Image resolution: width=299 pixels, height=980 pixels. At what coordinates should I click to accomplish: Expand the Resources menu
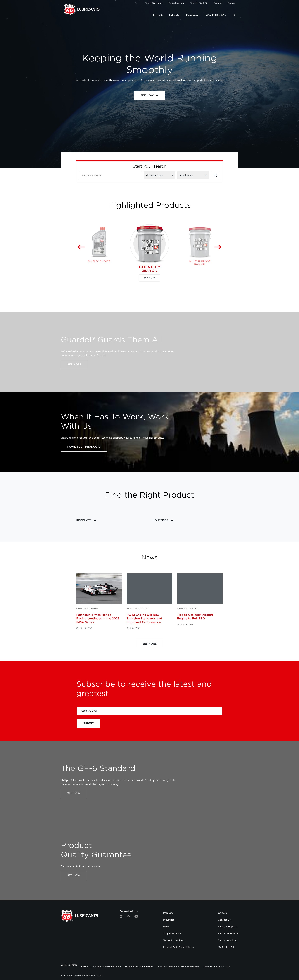tap(193, 15)
